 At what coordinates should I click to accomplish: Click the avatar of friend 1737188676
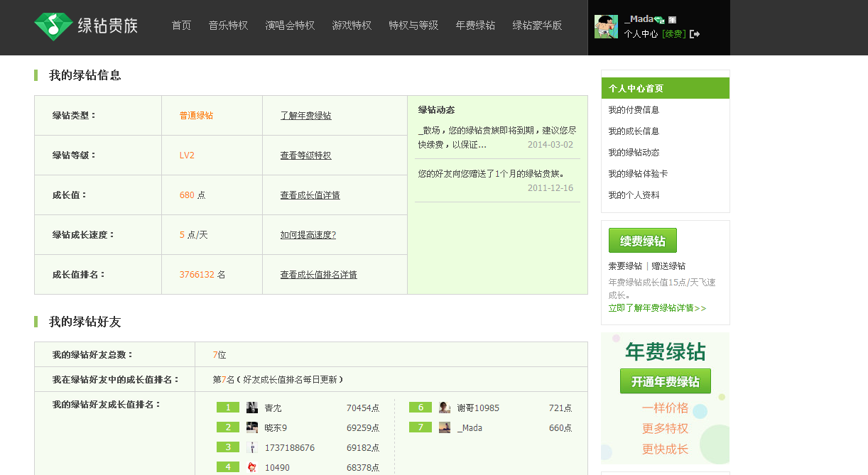coord(252,447)
